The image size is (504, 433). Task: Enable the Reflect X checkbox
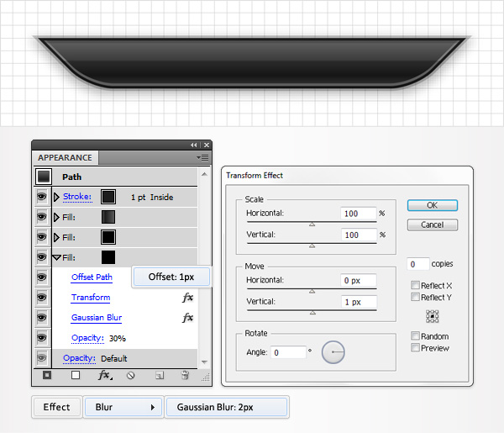(x=415, y=285)
